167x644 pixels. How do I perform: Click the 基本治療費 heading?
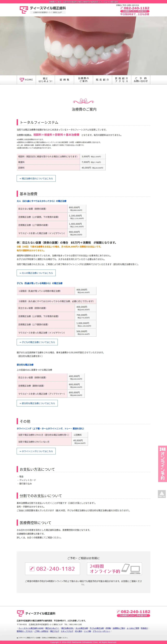(28, 194)
